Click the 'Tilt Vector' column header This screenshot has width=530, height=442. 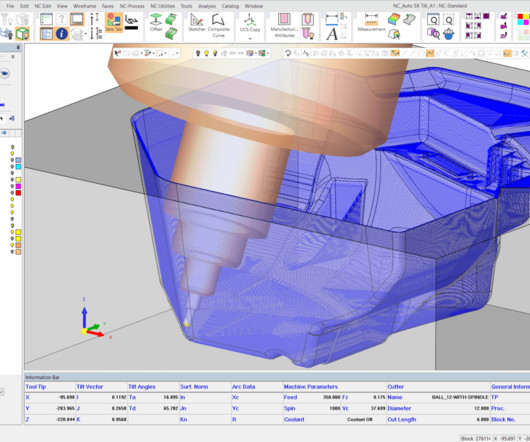[x=90, y=387]
